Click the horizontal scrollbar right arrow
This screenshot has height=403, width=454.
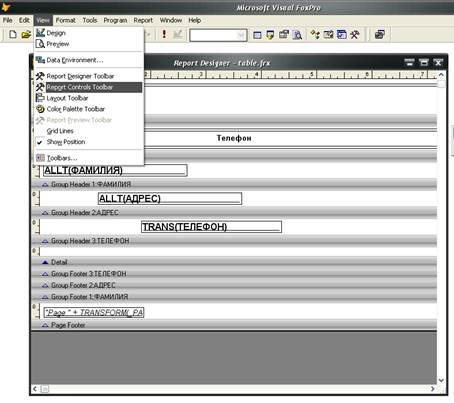[x=432, y=389]
